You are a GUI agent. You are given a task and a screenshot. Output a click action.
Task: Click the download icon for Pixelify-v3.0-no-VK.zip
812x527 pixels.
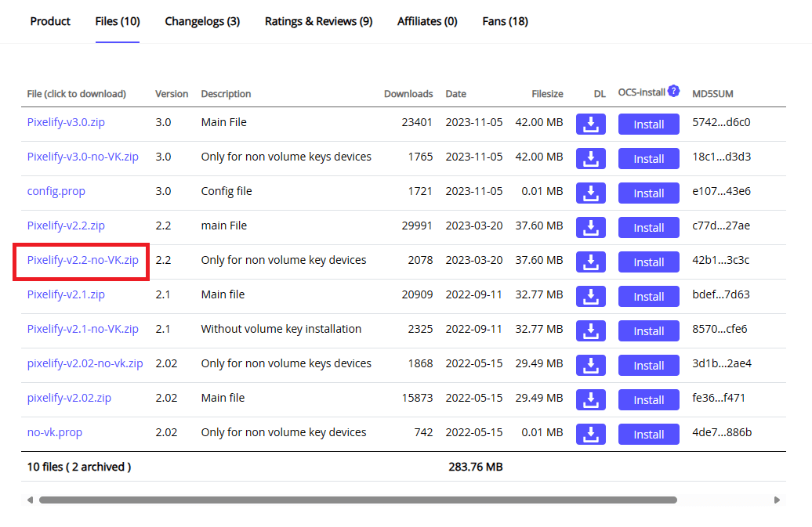tap(590, 159)
